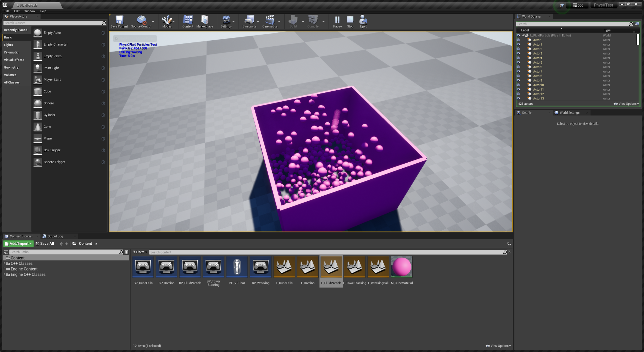Screen dimensions: 644x352
Task: Click View Options at Content Browser bottom
Action: coord(498,345)
